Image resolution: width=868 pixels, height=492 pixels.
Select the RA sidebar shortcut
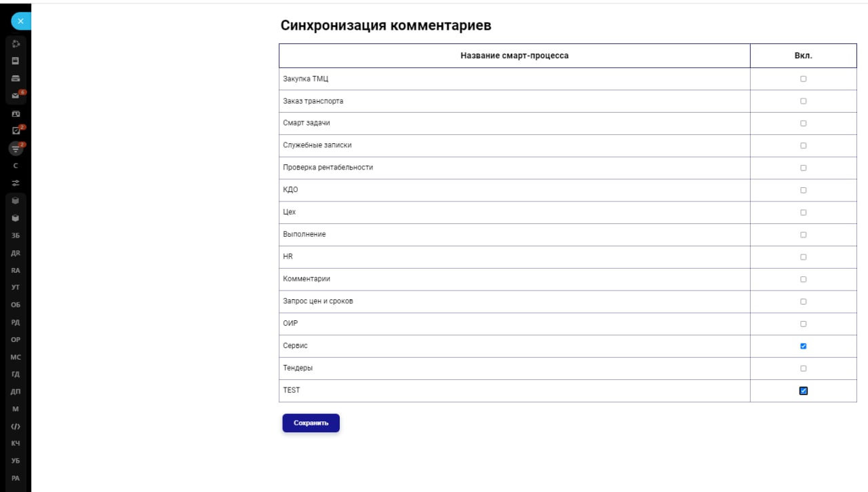click(x=16, y=270)
